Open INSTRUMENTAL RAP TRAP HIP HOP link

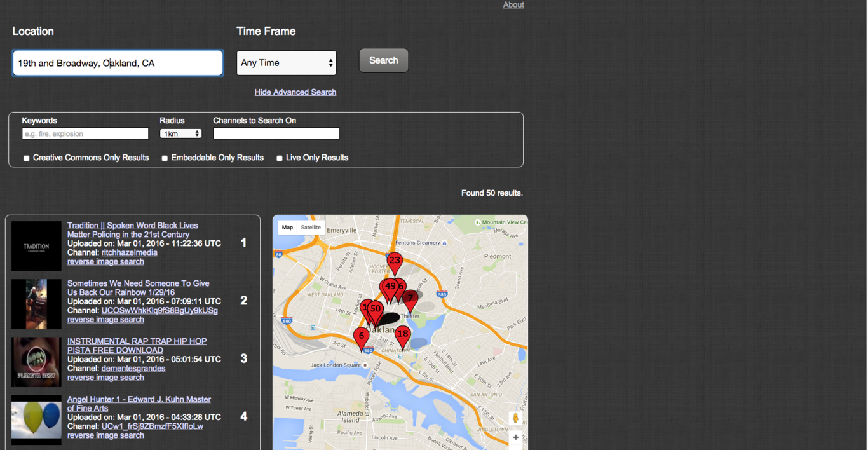(137, 346)
